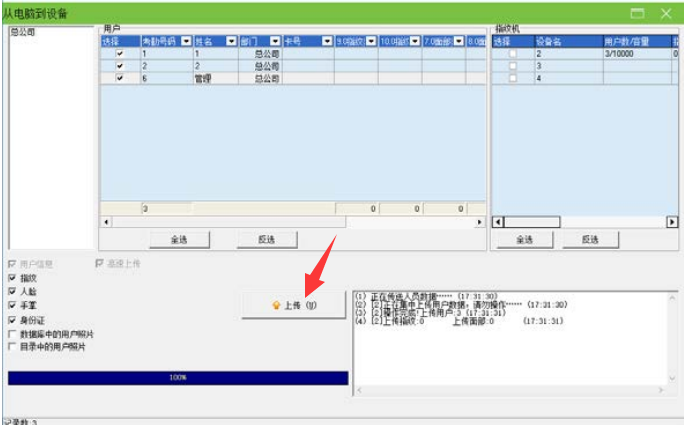Click the log box down scroll arrow
Viewport: 684px width, 425px height.
672,378
